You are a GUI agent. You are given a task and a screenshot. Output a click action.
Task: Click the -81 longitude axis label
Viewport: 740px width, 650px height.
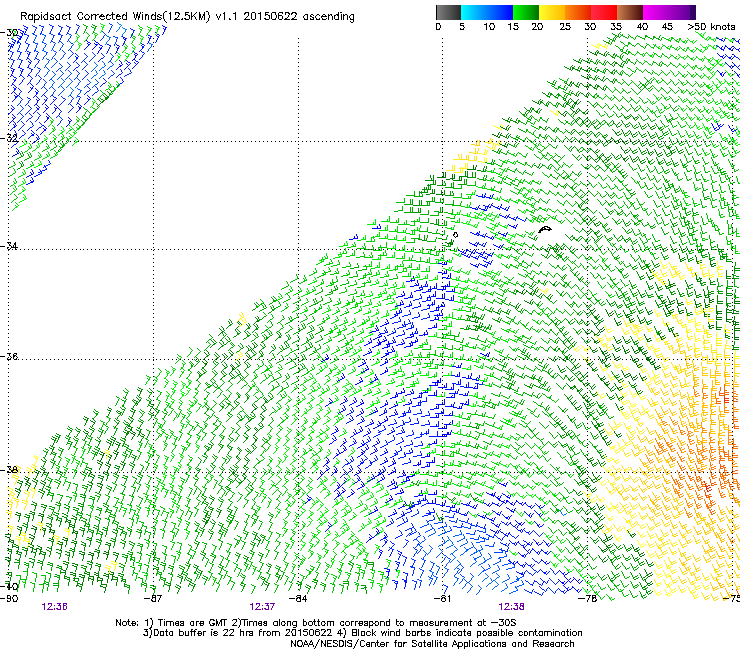pos(442,598)
